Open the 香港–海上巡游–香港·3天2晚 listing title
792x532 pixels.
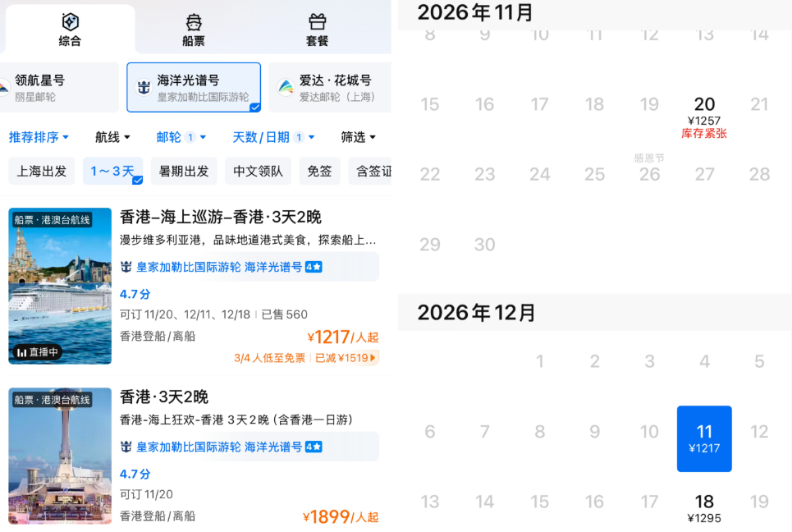(x=221, y=218)
